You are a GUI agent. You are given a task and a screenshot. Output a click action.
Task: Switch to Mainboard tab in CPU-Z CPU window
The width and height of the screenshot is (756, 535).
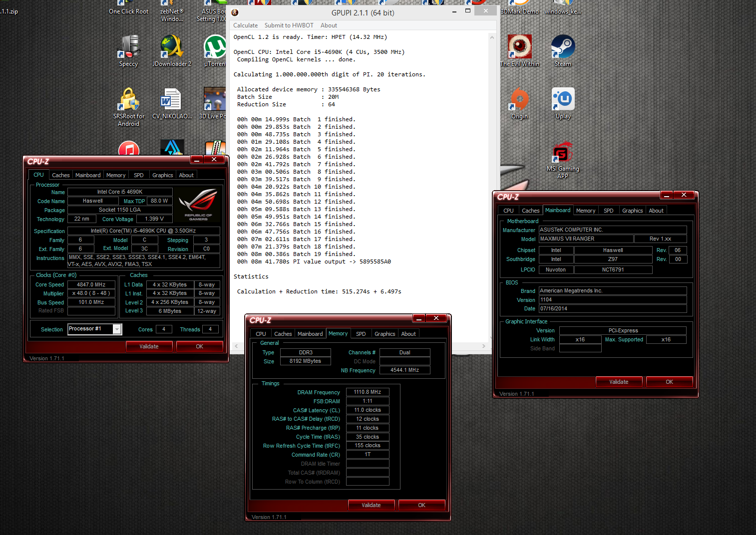88,175
